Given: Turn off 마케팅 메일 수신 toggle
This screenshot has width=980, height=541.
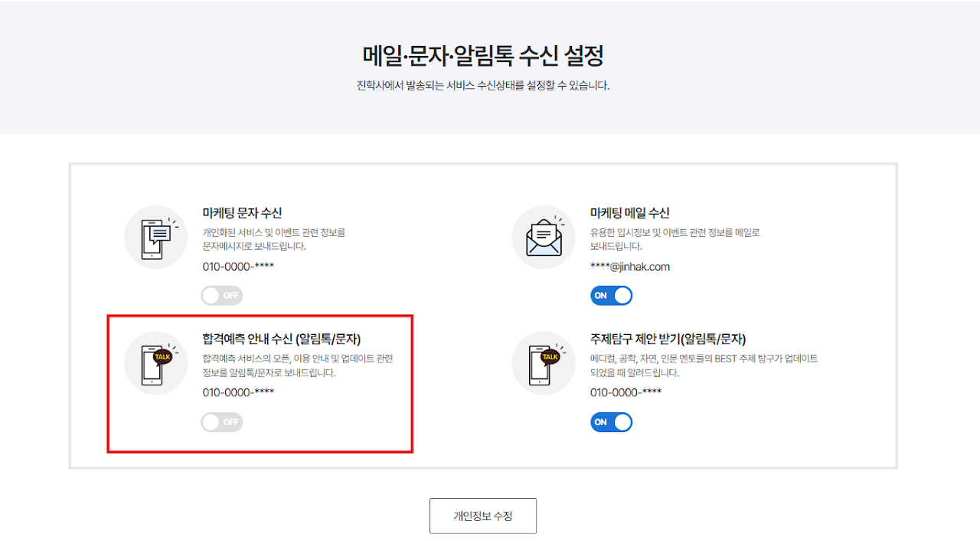Looking at the screenshot, I should (611, 295).
